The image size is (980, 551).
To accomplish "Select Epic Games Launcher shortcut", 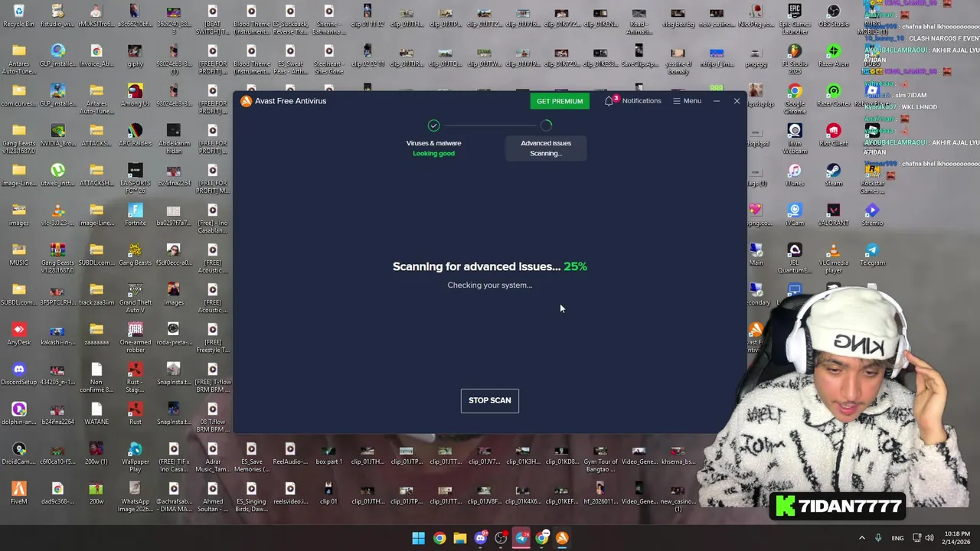I will coord(795,19).
